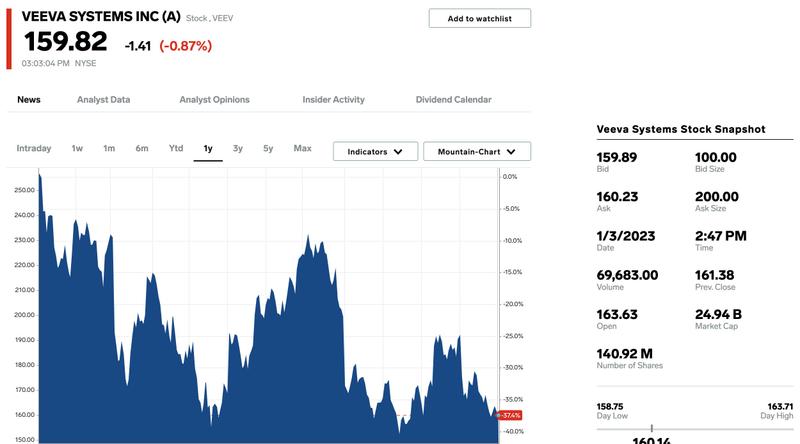
Task: Open the News tab
Action: [x=29, y=100]
